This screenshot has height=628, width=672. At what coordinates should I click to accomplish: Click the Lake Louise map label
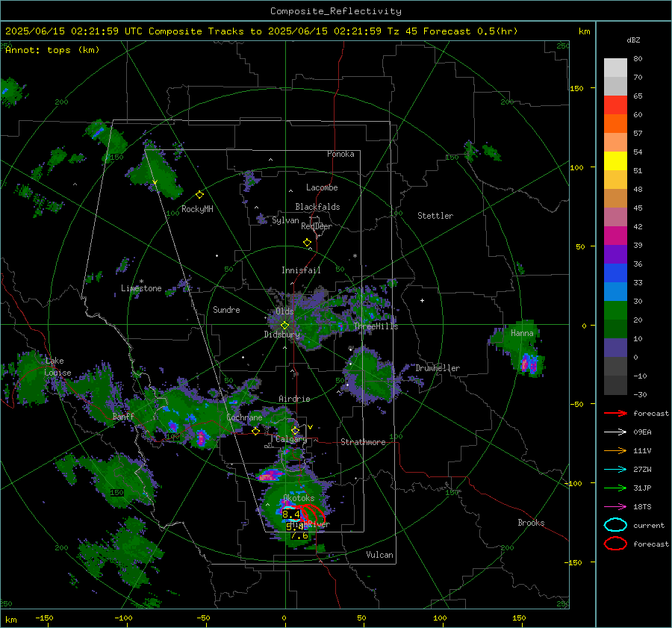57,367
